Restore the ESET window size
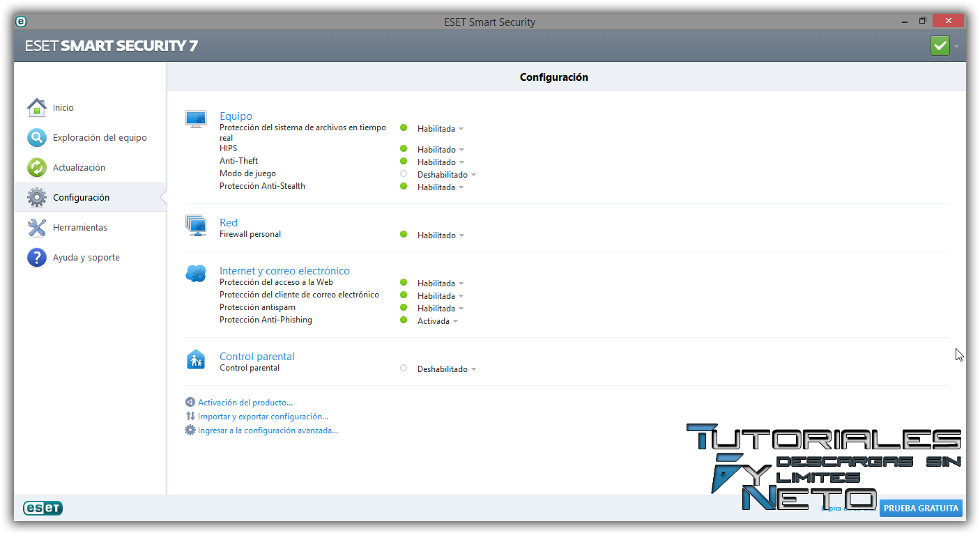Image resolution: width=980 pixels, height=535 pixels. click(922, 22)
